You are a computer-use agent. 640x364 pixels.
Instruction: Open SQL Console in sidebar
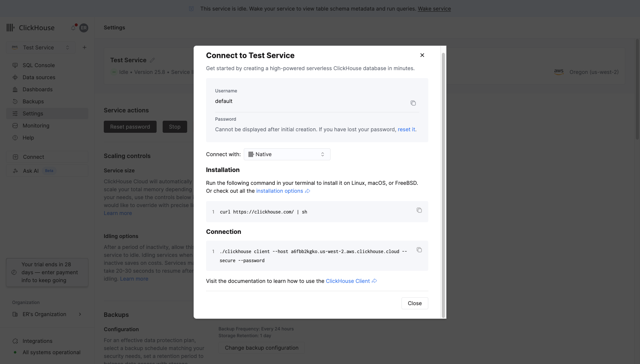pyautogui.click(x=47, y=65)
